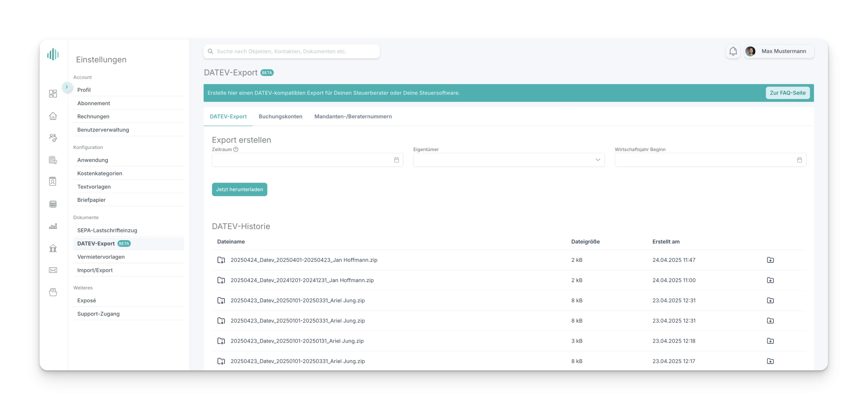This screenshot has height=410, width=868.
Task: Open the bar chart statistics icon
Action: click(53, 226)
